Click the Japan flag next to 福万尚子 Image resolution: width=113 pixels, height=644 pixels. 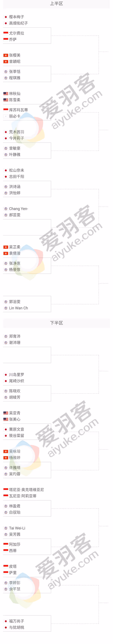click(x=6, y=621)
